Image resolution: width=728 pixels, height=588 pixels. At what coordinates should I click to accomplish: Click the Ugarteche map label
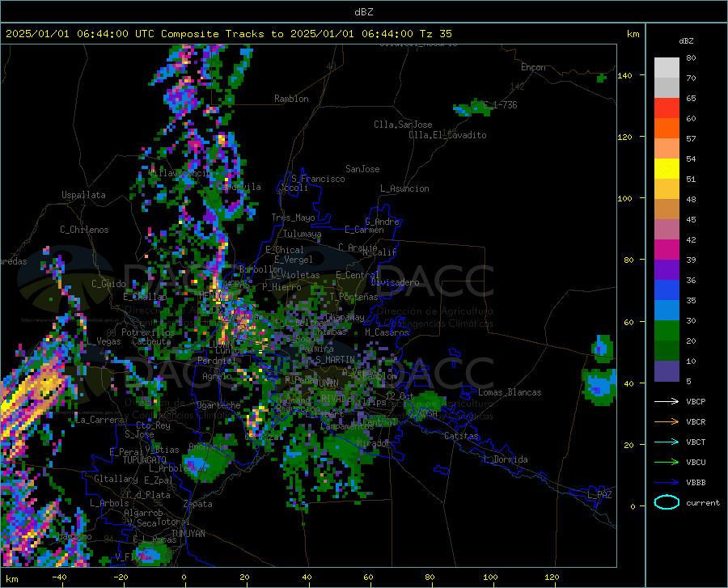pyautogui.click(x=218, y=405)
